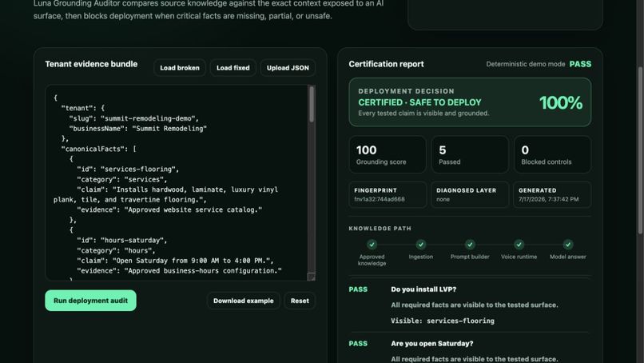Select the Passed count card

tap(470, 154)
